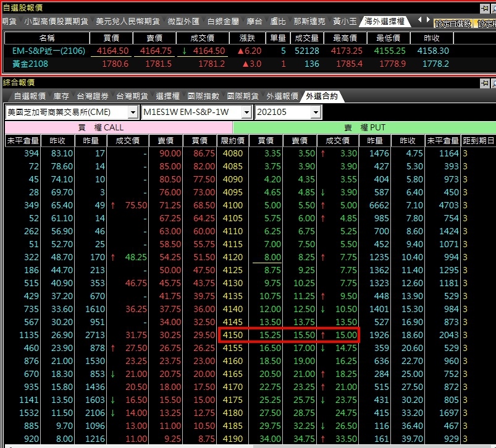Click the 買 權 CALL header band

tap(119, 127)
